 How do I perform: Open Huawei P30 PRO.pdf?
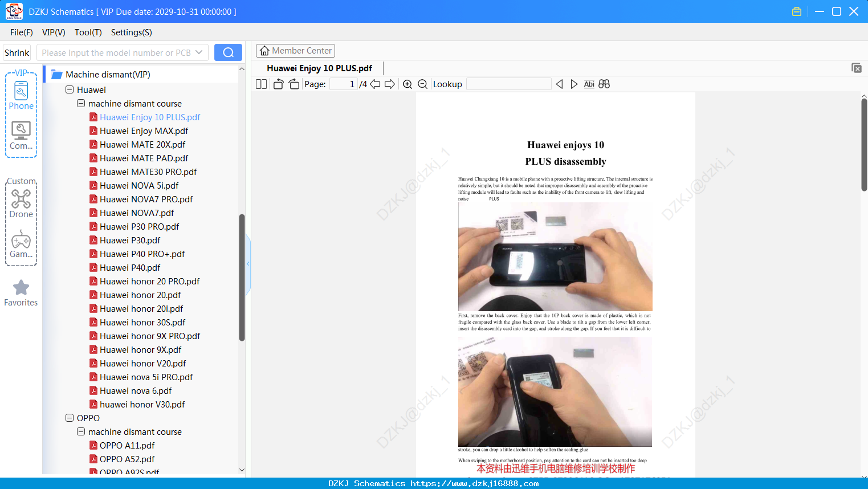pos(139,226)
